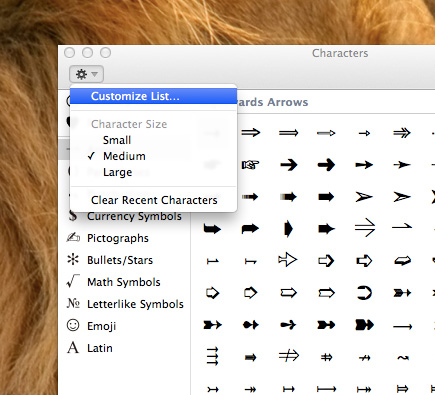Select the large open-headed double-line arrow
This screenshot has height=395, width=435.
365,228
